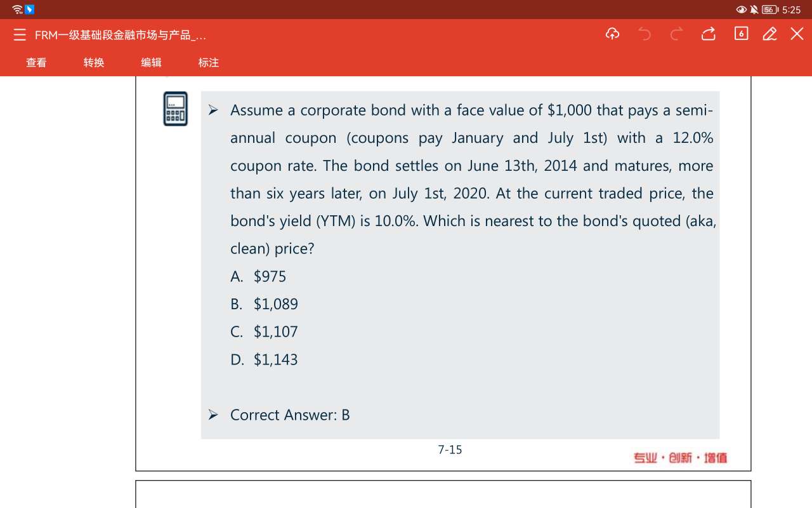Open the 编辑 tab

tap(151, 62)
